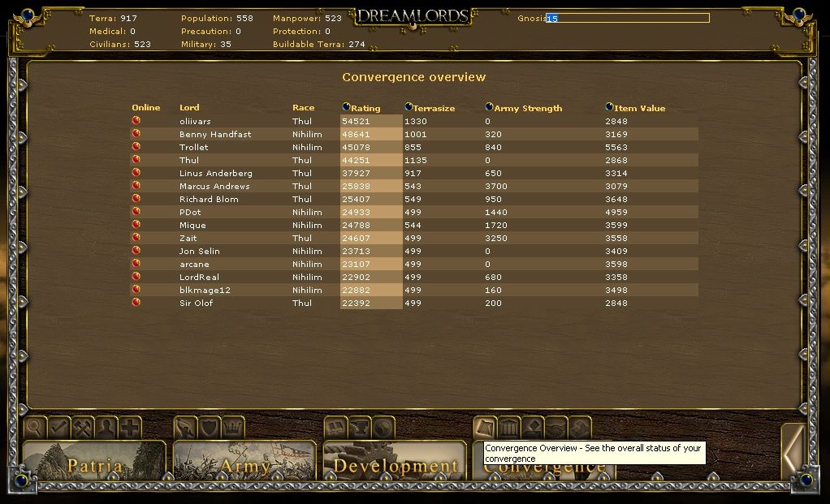Select lord Jon Selin in the list
The image size is (830, 504).
tap(199, 252)
